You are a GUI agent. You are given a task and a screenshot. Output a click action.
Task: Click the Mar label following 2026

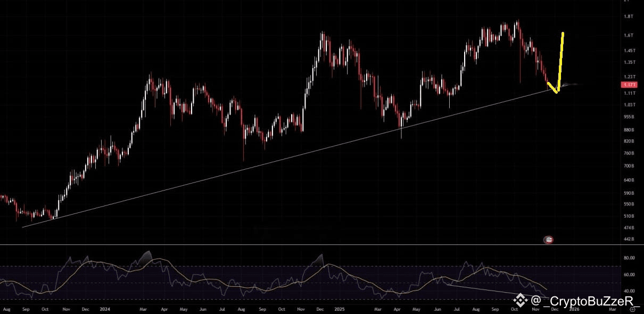click(x=613, y=309)
